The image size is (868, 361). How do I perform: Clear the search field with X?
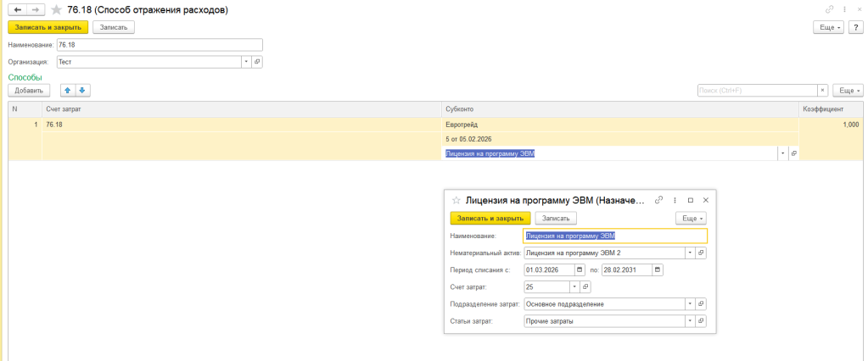pos(823,90)
